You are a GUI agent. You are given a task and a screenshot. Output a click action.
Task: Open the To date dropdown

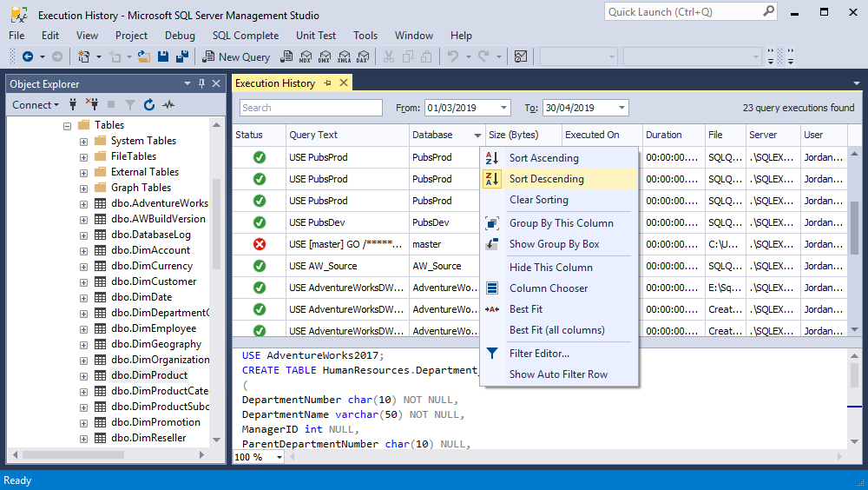click(x=621, y=108)
